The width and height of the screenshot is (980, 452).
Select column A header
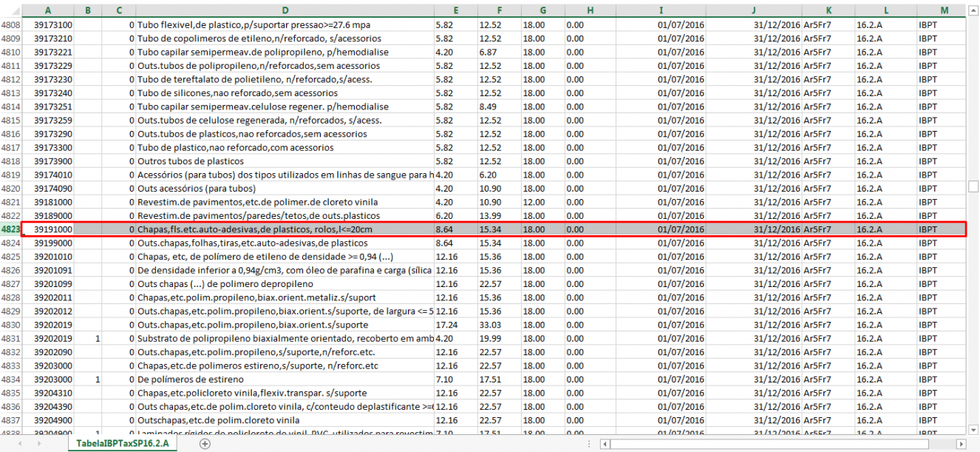48,10
